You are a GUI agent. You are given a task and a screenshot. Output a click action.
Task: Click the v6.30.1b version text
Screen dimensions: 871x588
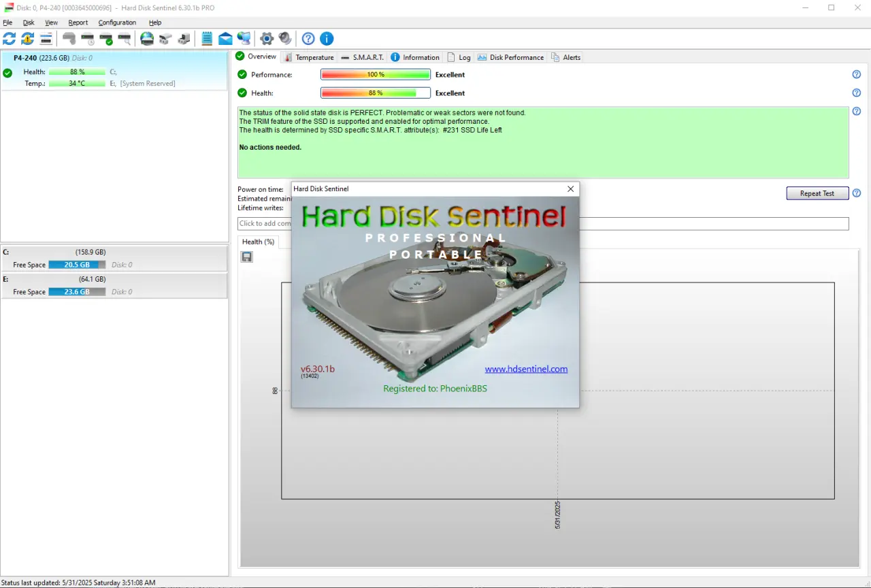point(318,369)
